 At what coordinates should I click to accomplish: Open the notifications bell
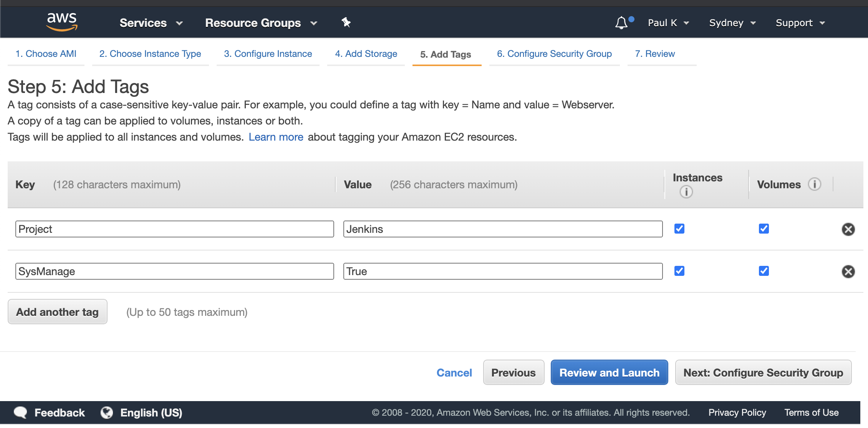point(621,23)
